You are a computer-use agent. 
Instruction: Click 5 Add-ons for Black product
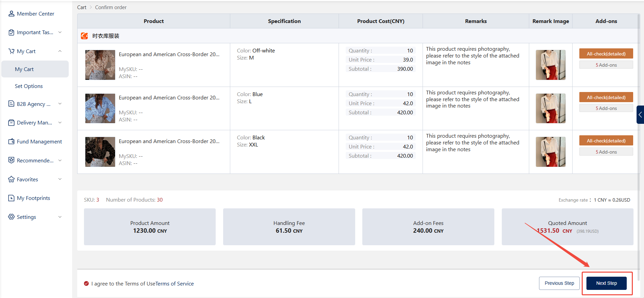[x=606, y=152]
